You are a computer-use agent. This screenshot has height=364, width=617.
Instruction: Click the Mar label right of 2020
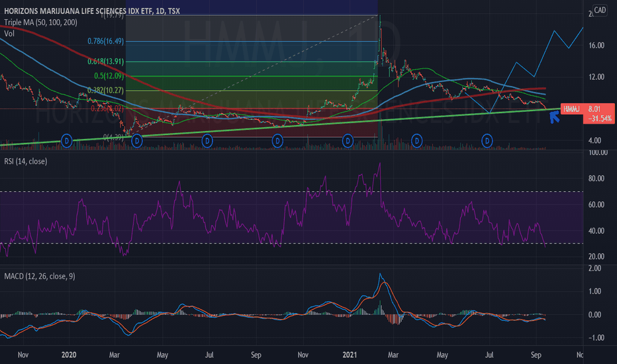coord(115,355)
